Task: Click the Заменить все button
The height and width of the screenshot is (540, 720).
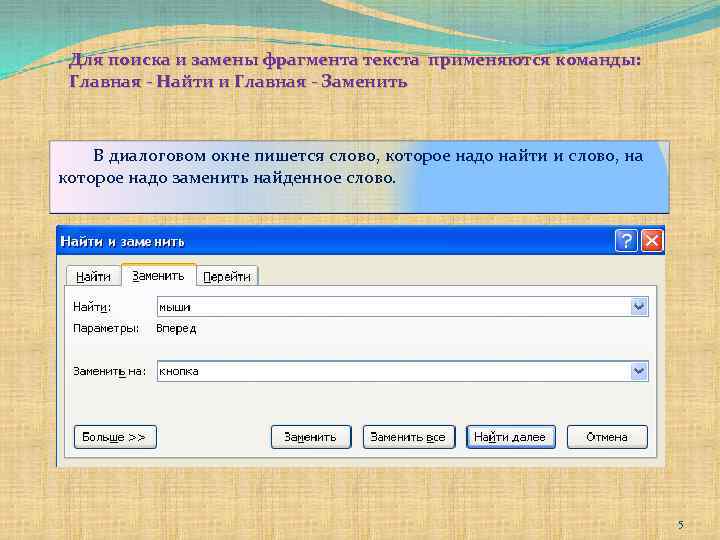Action: pyautogui.click(x=409, y=437)
